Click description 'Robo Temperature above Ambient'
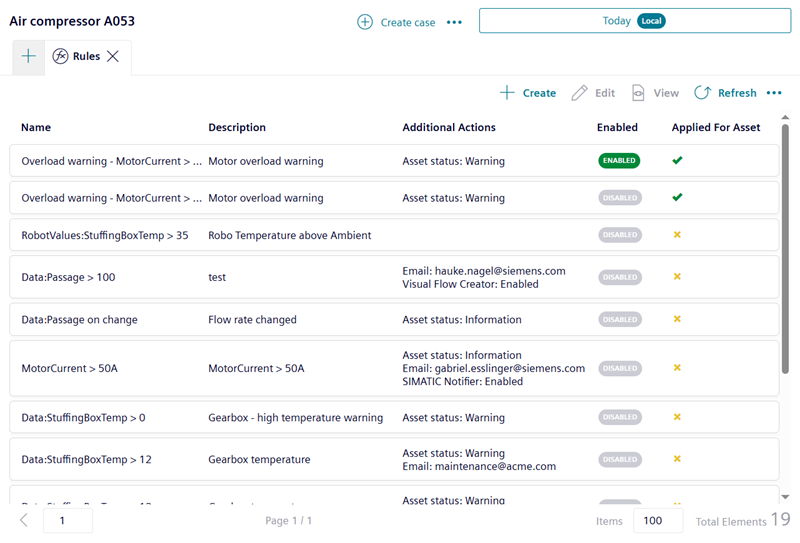 pyautogui.click(x=289, y=235)
